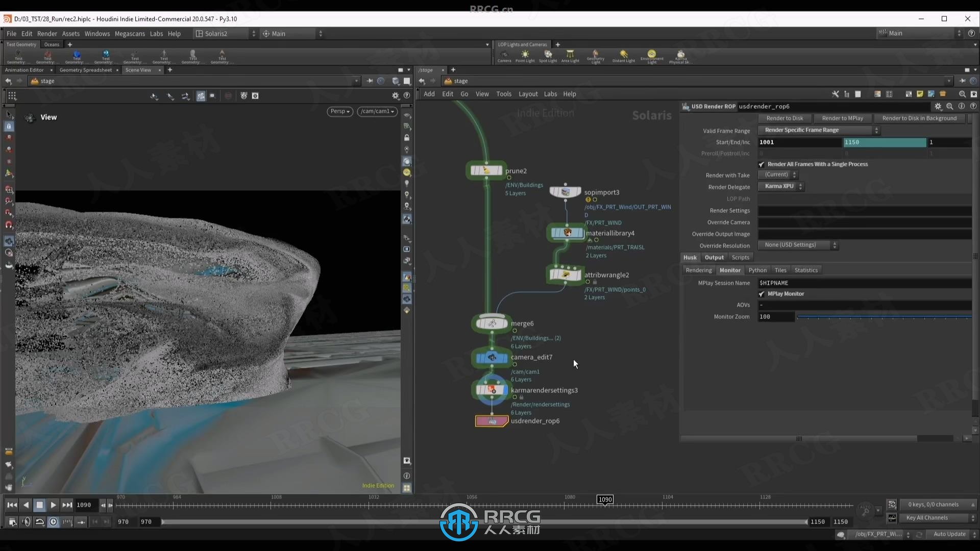The height and width of the screenshot is (551, 980).
Task: Add a sticky note in network editor
Action: pyautogui.click(x=920, y=94)
